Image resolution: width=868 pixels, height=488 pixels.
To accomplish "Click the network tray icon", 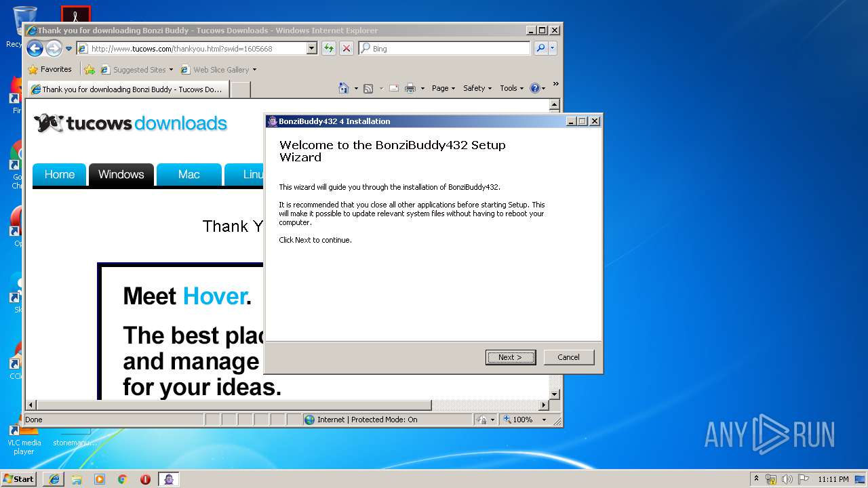I will (771, 479).
